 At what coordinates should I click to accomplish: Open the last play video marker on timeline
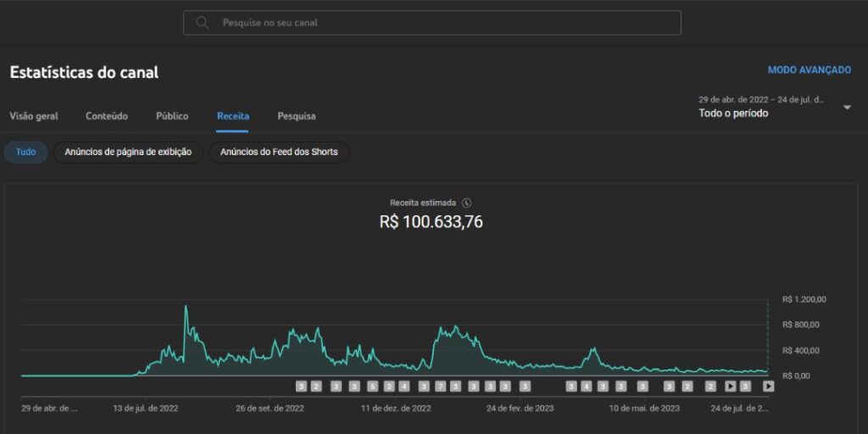click(768, 387)
